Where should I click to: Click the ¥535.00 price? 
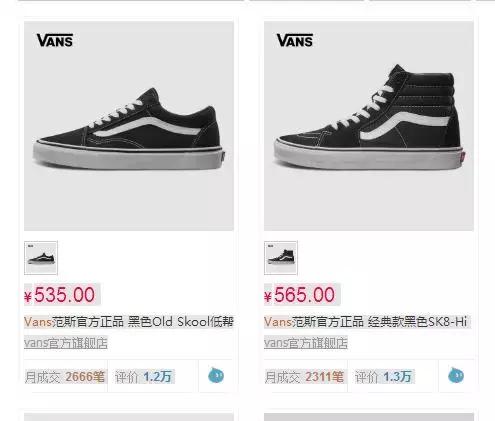point(60,295)
